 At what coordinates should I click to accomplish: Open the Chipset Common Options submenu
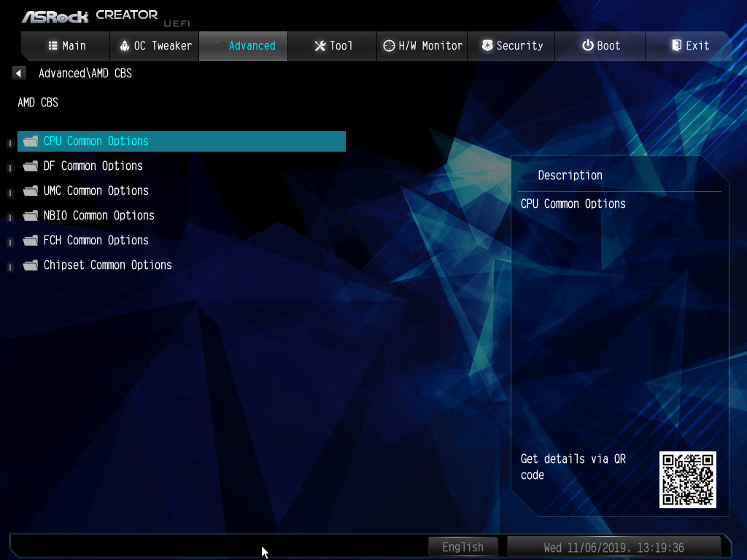coord(107,265)
